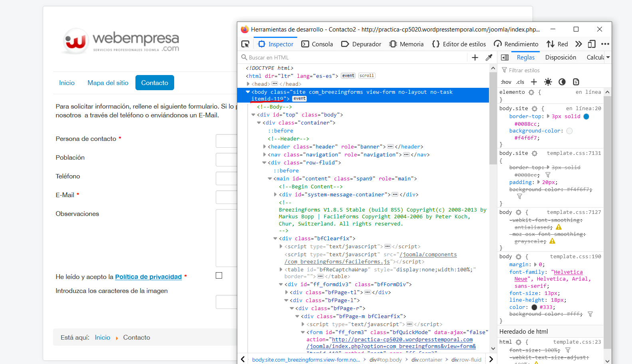Open template.css:190 source link
The width and height of the screenshot is (632, 364).
[x=575, y=257]
